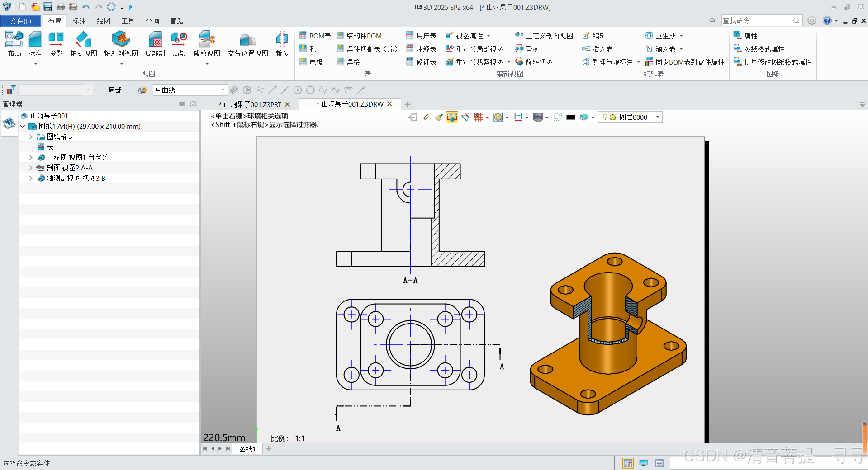868x470 pixels.
Task: Open the 重生成 dropdown arrow
Action: [681, 36]
